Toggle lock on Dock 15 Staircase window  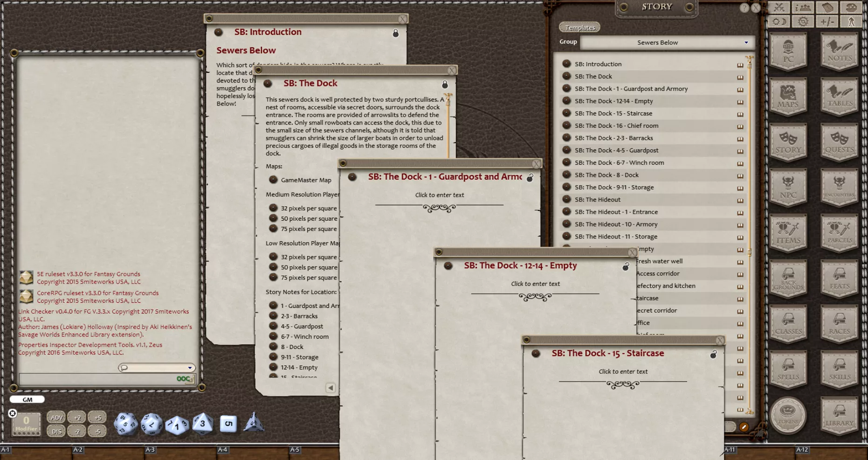point(713,355)
